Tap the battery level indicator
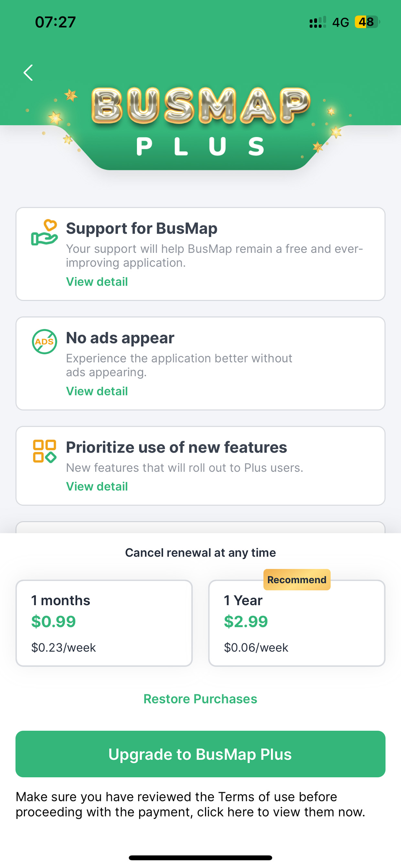The height and width of the screenshot is (868, 401). [367, 22]
